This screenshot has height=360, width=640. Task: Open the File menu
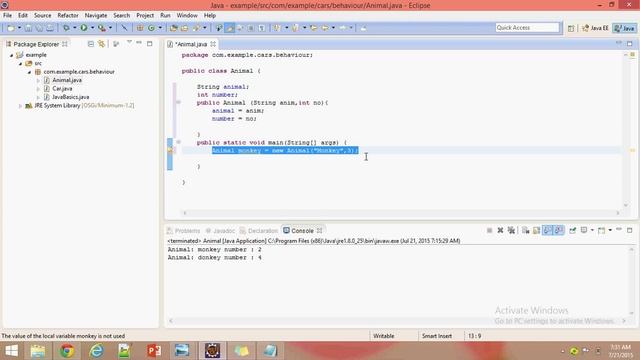coord(7,16)
